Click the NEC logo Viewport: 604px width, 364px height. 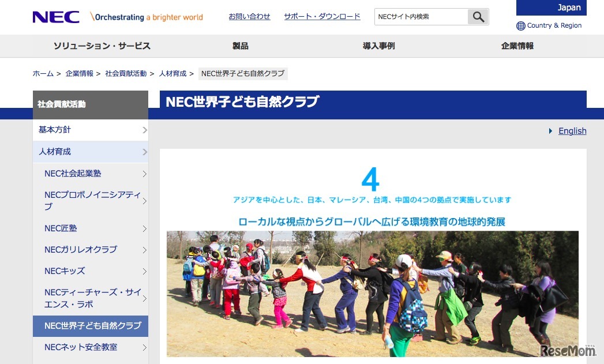click(x=56, y=17)
